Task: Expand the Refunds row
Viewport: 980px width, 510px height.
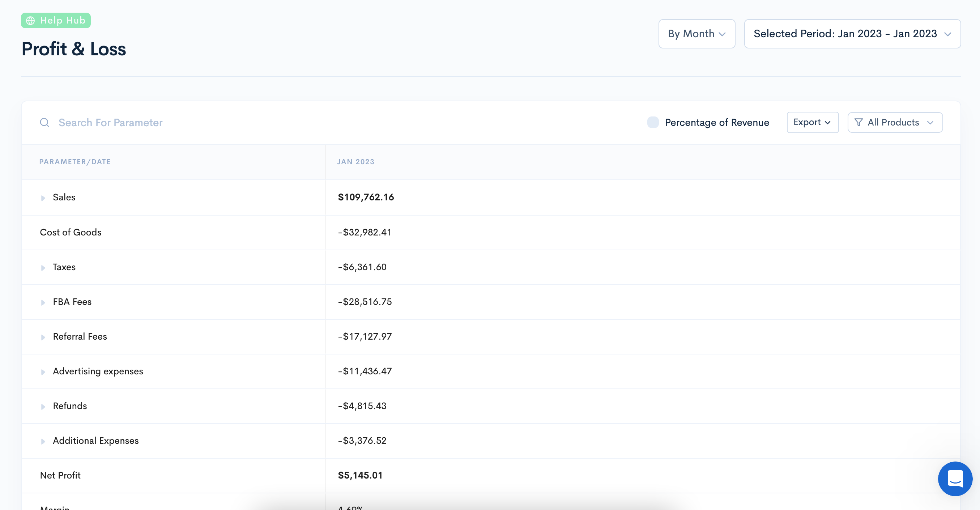Action: click(43, 407)
